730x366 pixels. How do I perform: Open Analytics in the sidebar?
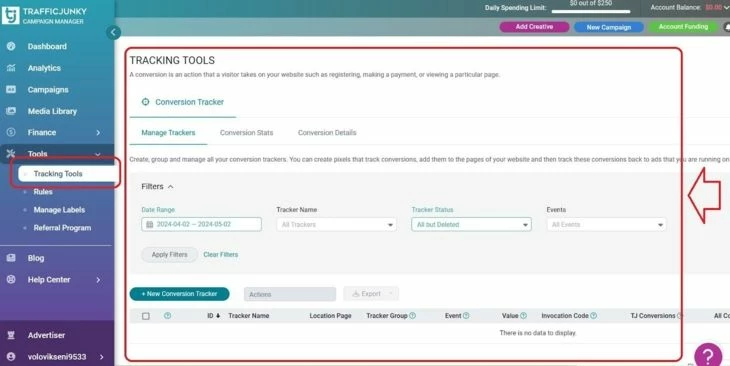(44, 68)
